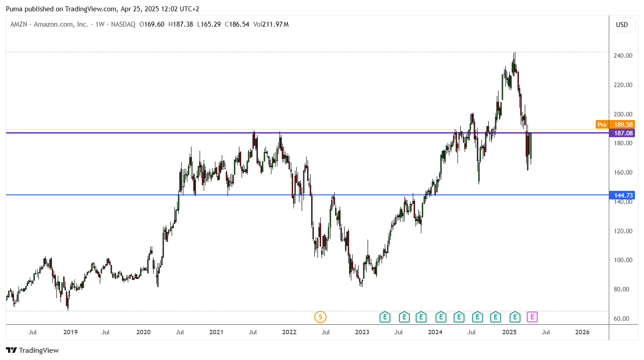Click the 120.00 price axis label

tap(622, 231)
